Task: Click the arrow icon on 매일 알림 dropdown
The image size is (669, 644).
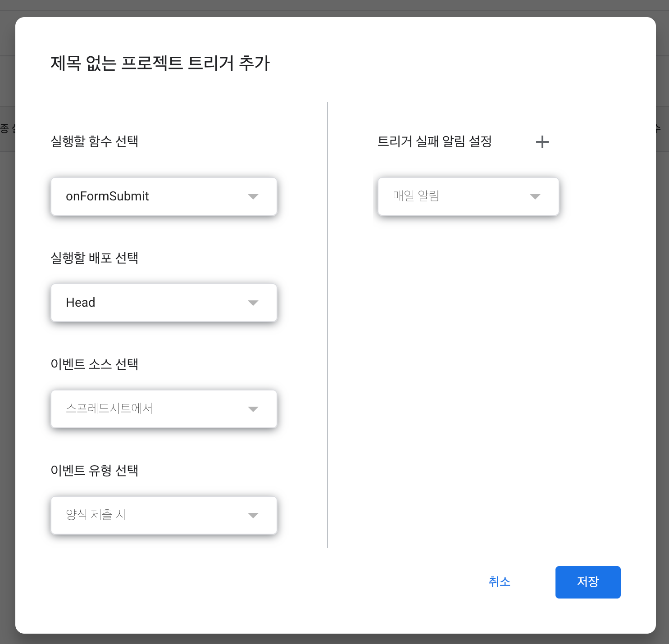Action: pyautogui.click(x=535, y=196)
